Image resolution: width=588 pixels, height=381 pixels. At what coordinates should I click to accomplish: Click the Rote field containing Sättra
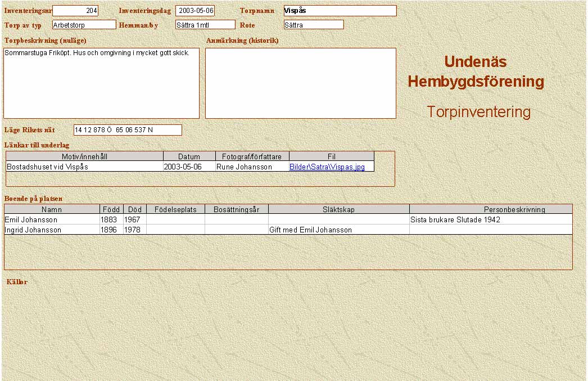[313, 25]
